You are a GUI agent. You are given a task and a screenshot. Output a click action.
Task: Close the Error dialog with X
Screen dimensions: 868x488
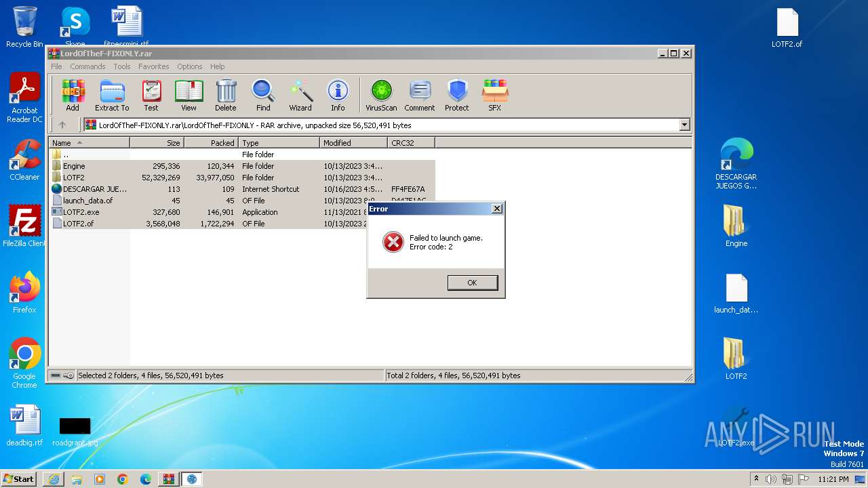tap(496, 209)
